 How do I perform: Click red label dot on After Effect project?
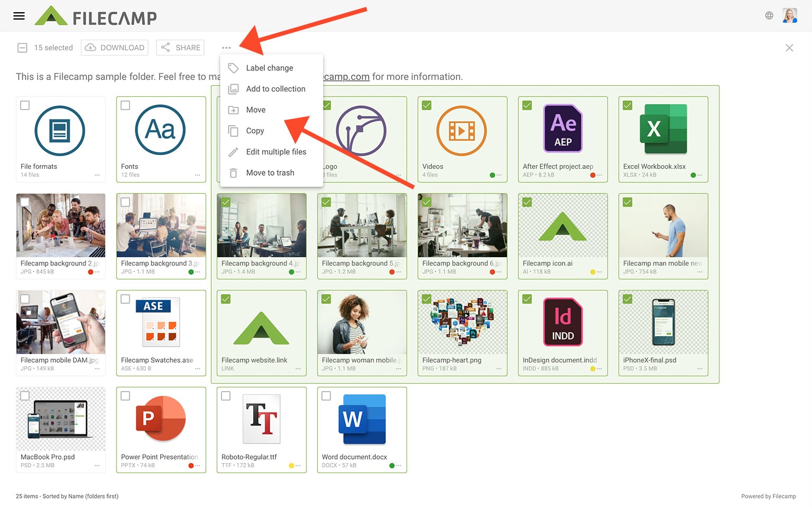point(593,175)
